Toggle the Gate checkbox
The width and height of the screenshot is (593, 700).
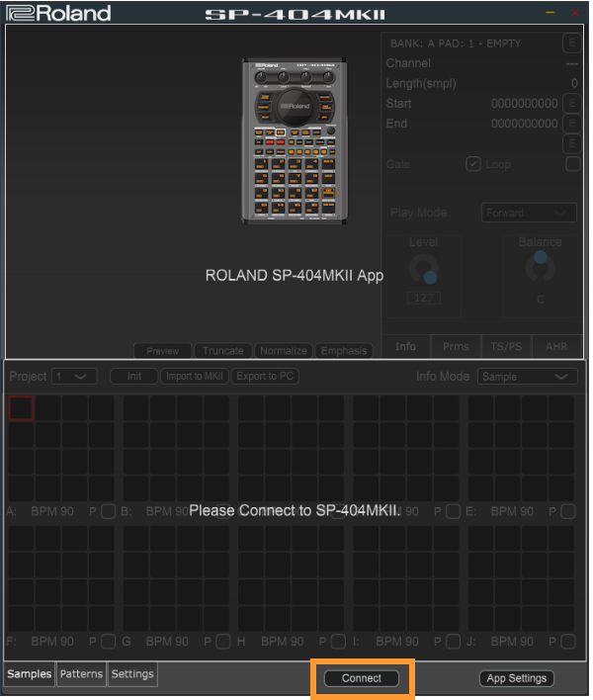[x=473, y=164]
